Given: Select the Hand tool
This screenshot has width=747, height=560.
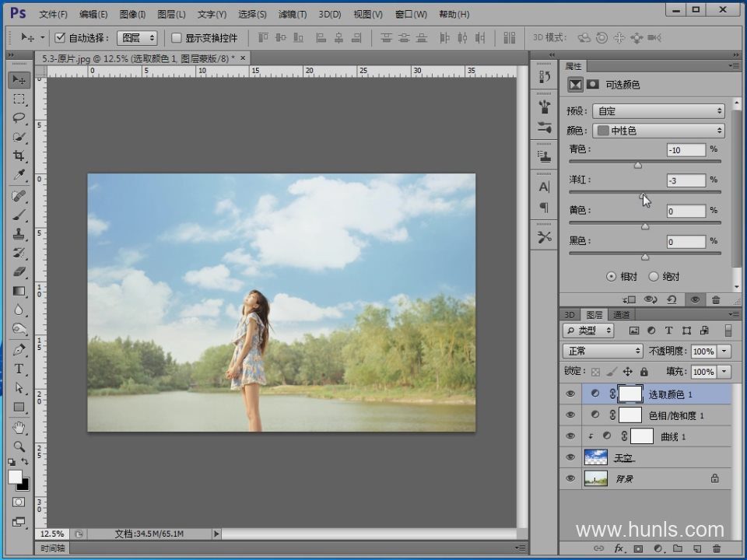Looking at the screenshot, I should point(19,428).
